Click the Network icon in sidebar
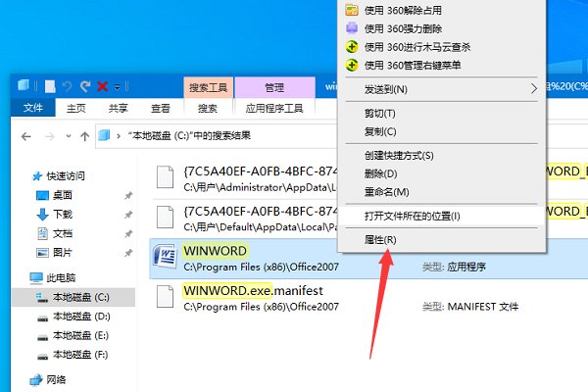This screenshot has width=588, height=392. (36, 379)
